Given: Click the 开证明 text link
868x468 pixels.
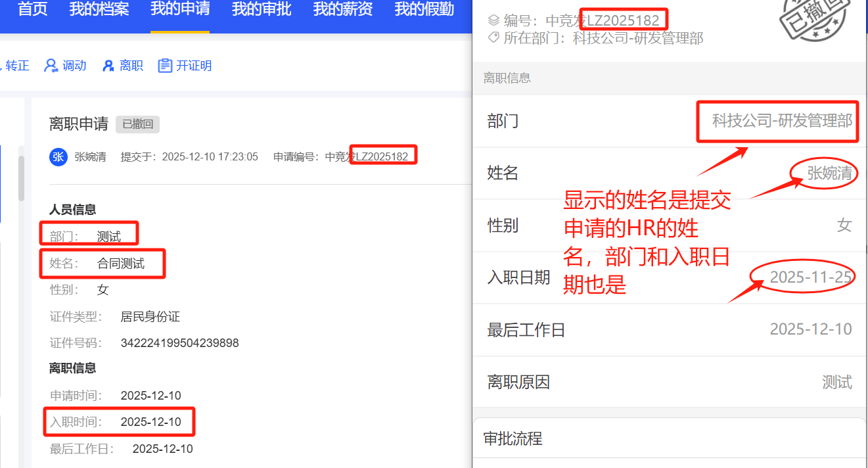Looking at the screenshot, I should pos(194,66).
